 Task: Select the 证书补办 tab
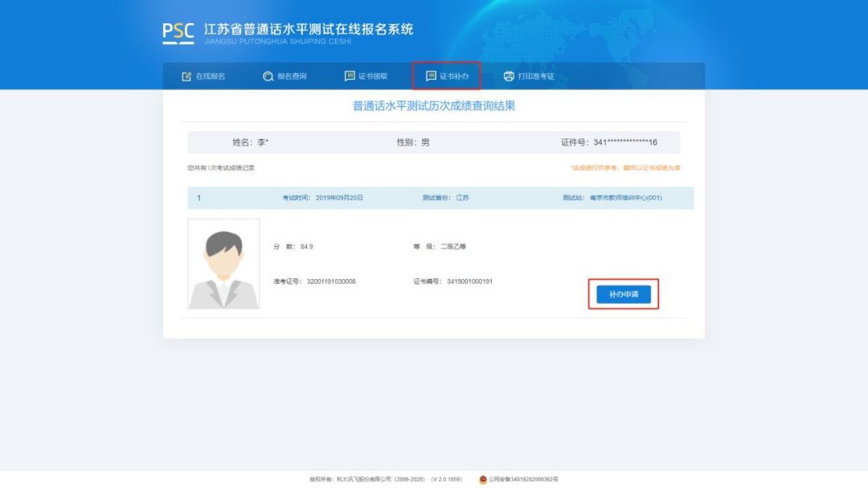pos(447,76)
